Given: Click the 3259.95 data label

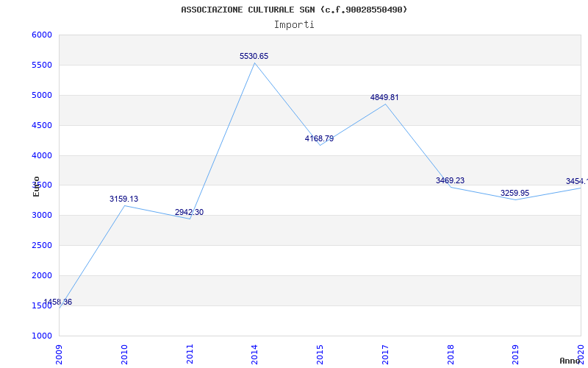Looking at the screenshot, I should 515,193.
